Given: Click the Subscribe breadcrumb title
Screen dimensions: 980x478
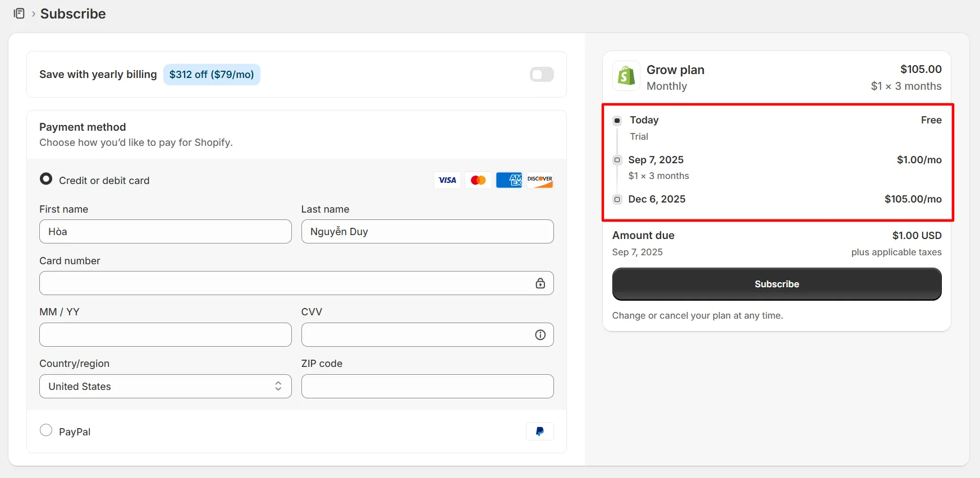Looking at the screenshot, I should [x=73, y=13].
